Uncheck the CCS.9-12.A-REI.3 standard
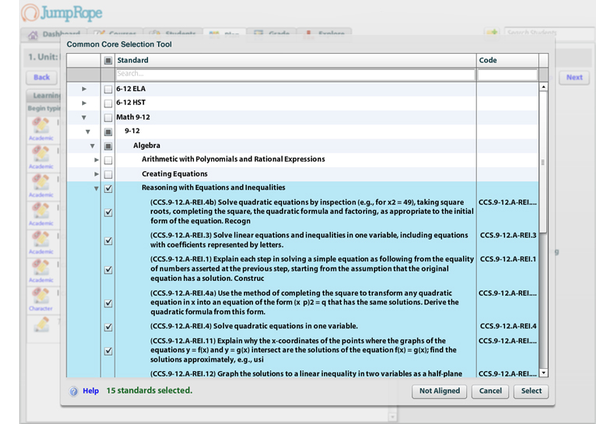The height and width of the screenshot is (424, 615). tap(108, 240)
